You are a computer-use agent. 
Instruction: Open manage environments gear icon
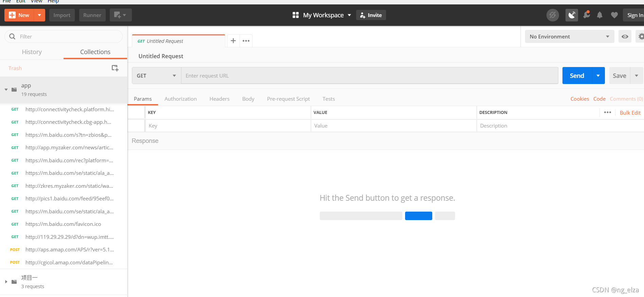tap(640, 36)
